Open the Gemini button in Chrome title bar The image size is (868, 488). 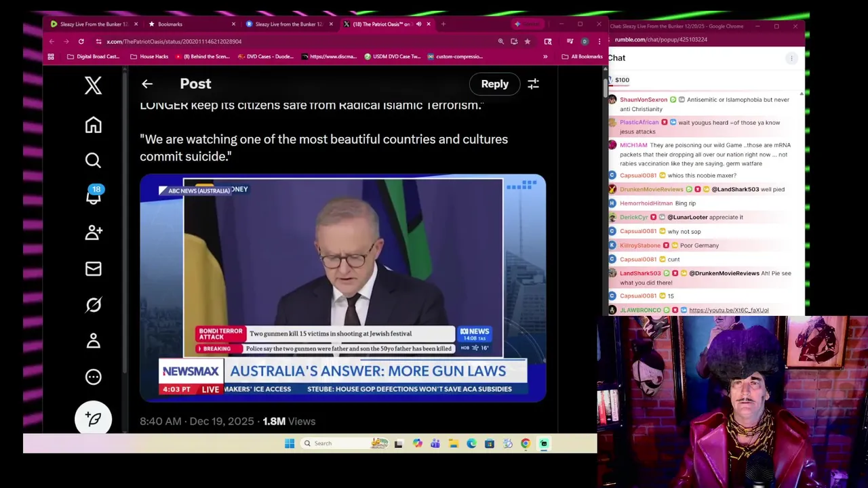[x=527, y=24]
